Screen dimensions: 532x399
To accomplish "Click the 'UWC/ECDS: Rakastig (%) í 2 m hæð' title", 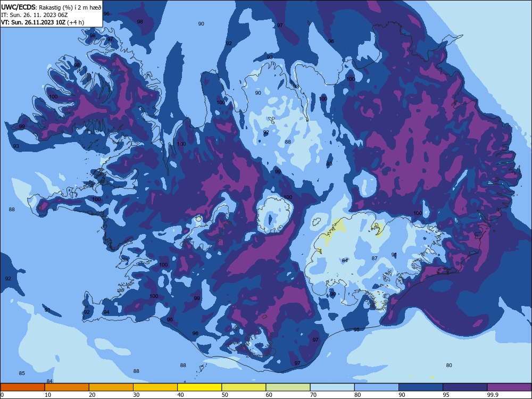I will pos(51,7).
